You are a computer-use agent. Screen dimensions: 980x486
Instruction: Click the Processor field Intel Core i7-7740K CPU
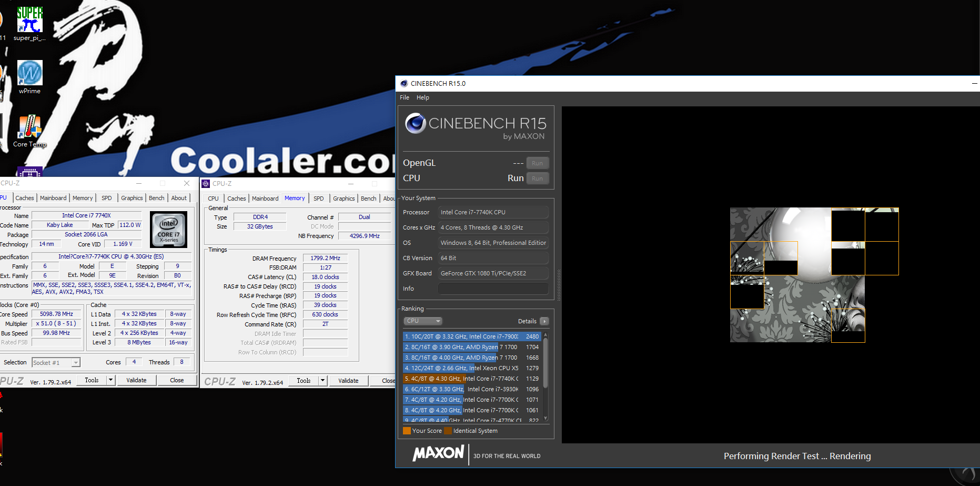(493, 212)
